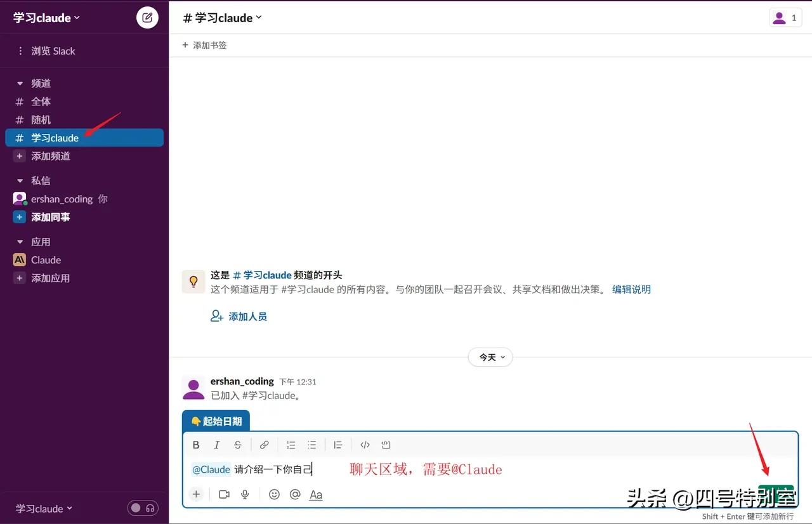Toggle the @mention suggestions
The width and height of the screenshot is (812, 524).
pos(294,494)
